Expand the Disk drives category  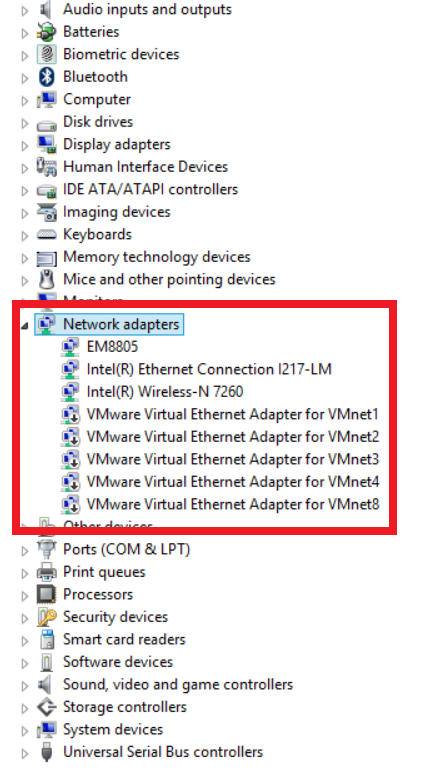click(x=25, y=122)
